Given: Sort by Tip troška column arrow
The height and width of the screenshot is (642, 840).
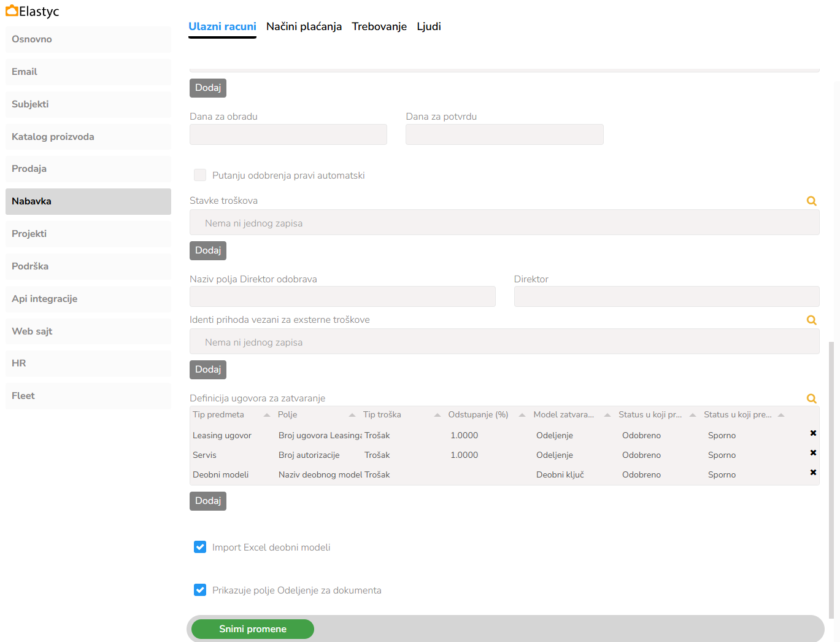Looking at the screenshot, I should pos(437,415).
